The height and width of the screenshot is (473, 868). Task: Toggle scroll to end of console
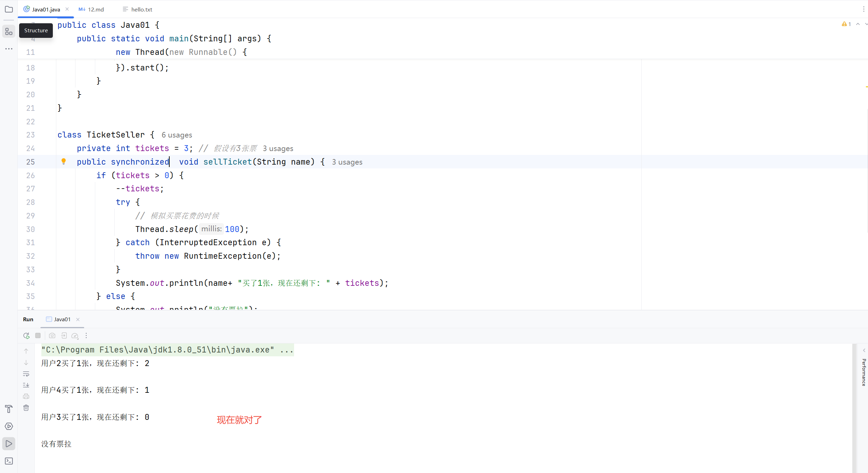pyautogui.click(x=26, y=385)
